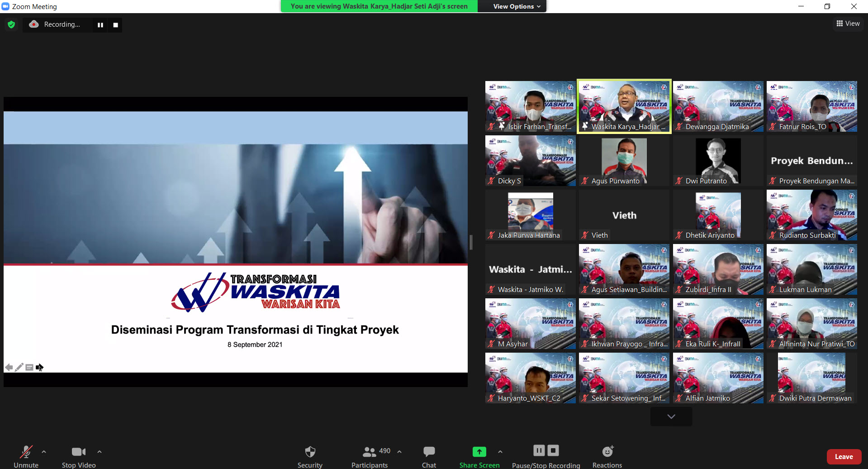This screenshot has width=868, height=469.
Task: Select Zubirdi_Infra II tile
Action: 718,269
